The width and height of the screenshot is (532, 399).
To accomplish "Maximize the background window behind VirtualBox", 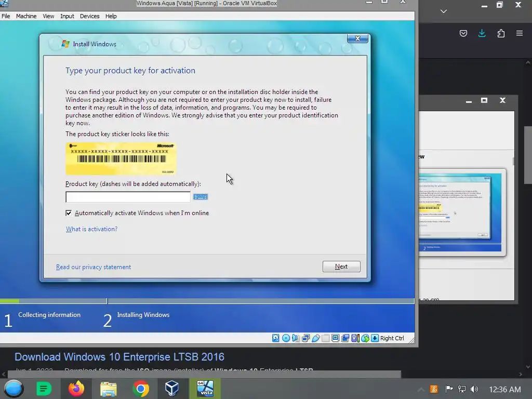I will [x=484, y=100].
